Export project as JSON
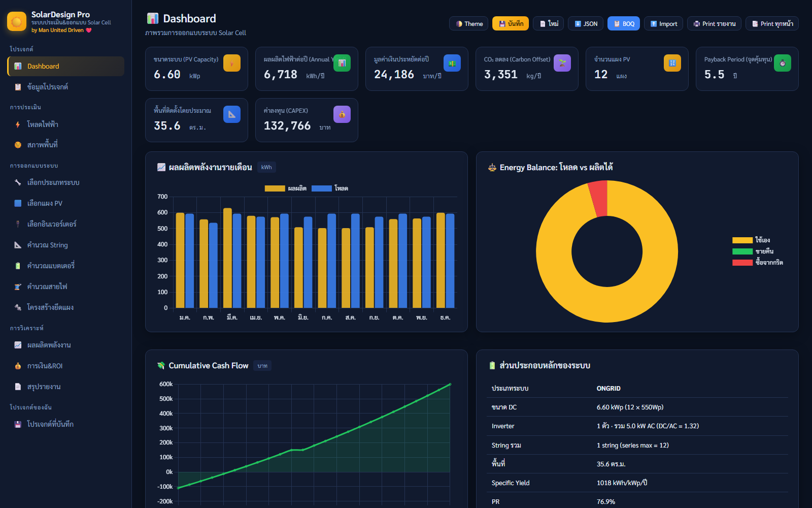812x508 pixels. (586, 24)
